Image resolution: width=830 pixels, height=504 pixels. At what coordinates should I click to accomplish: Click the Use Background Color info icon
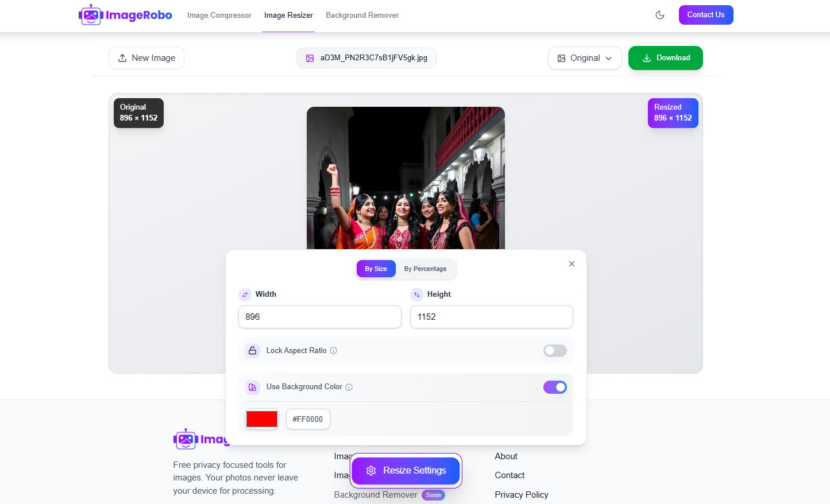click(349, 387)
